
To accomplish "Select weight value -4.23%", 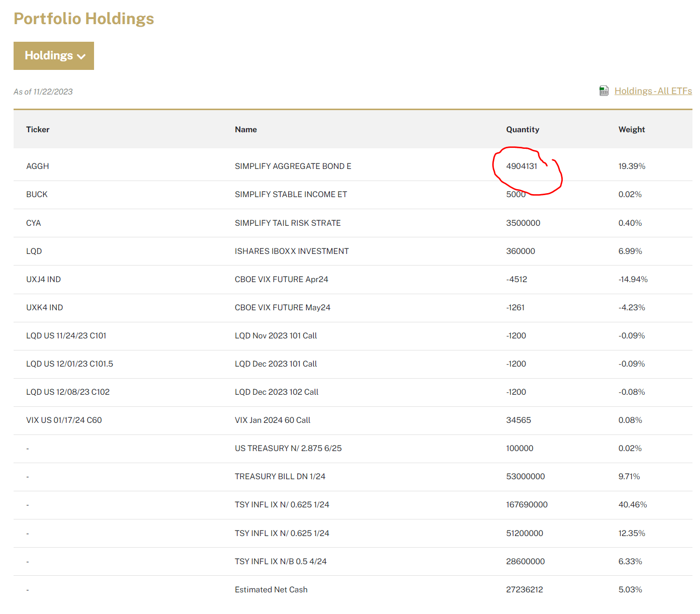I will pos(632,307).
